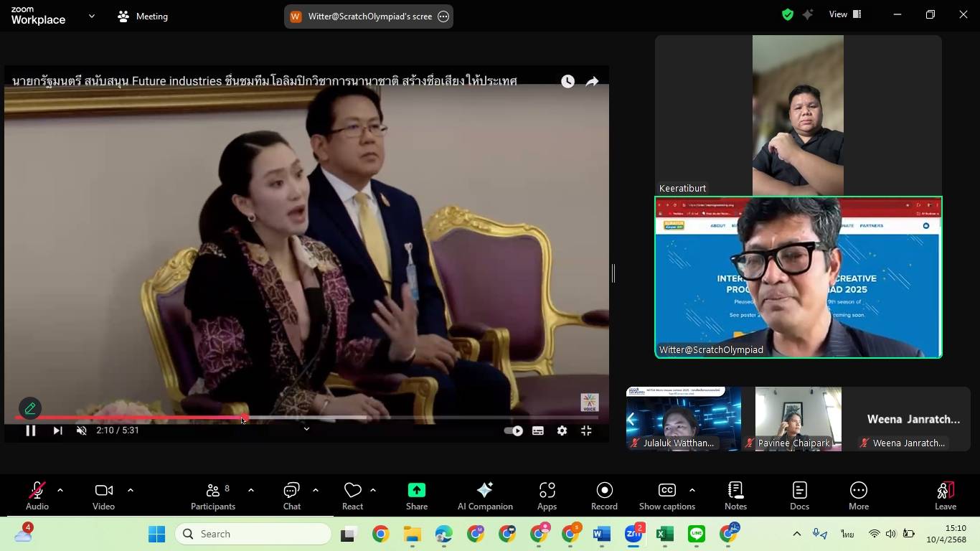Image resolution: width=980 pixels, height=551 pixels.
Task: Click the AI Companion sparkle in the title bar
Action: pyautogui.click(x=809, y=14)
